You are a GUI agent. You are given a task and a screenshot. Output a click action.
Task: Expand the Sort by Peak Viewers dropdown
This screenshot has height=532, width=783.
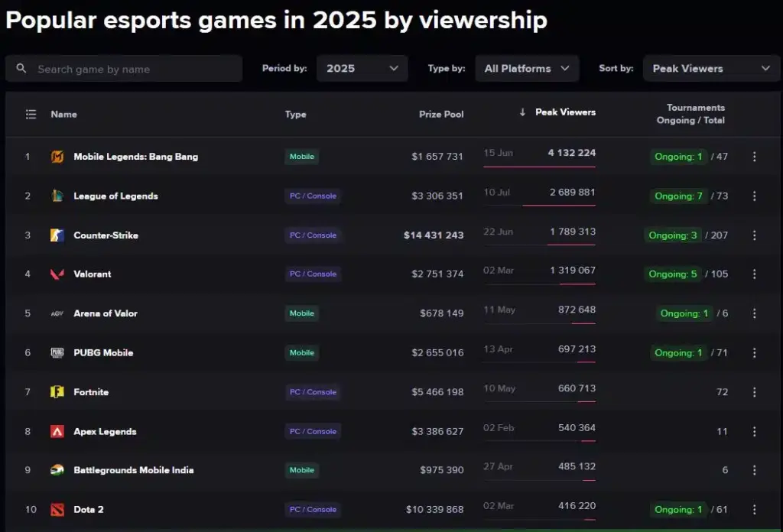(x=711, y=68)
